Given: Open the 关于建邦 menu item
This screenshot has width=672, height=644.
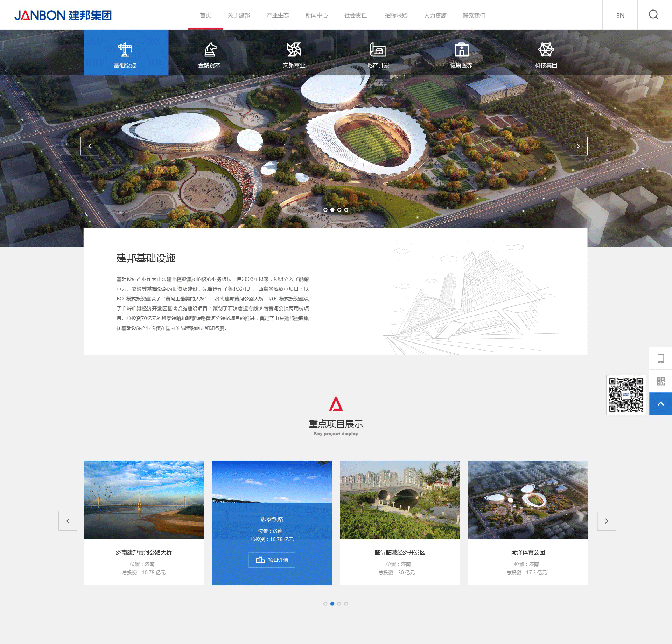Looking at the screenshot, I should [239, 15].
